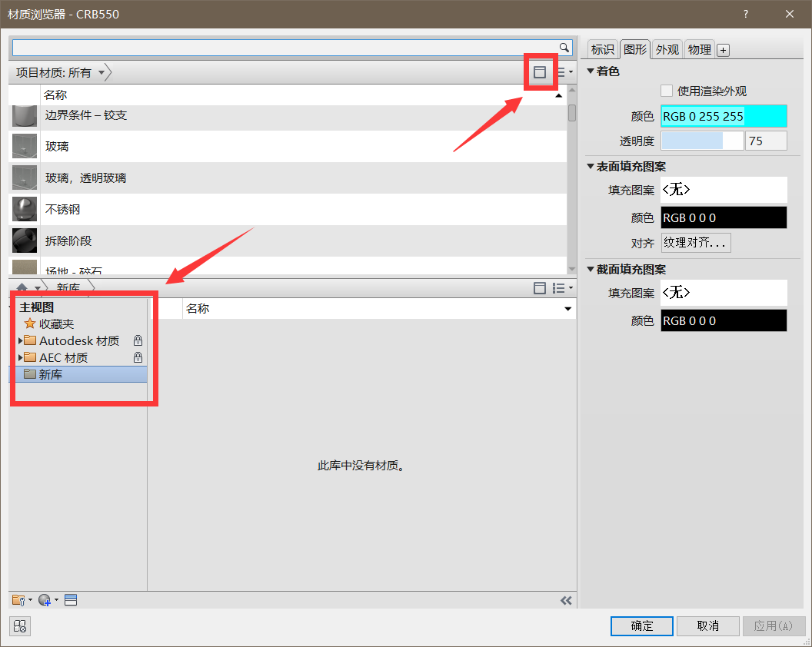Screen dimensions: 812x647
Task: Click the cut fill pattern <无> field
Action: coord(724,293)
